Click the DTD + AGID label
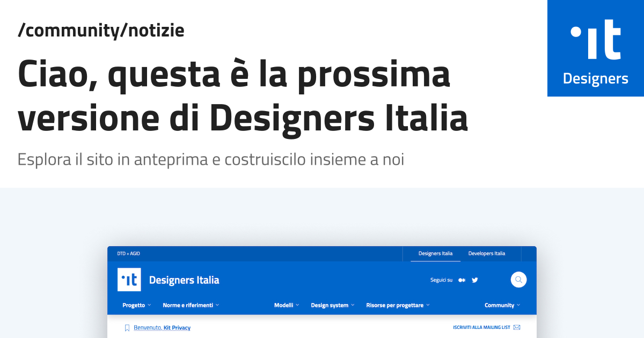Screen dimensions: 644x338 click(x=129, y=253)
